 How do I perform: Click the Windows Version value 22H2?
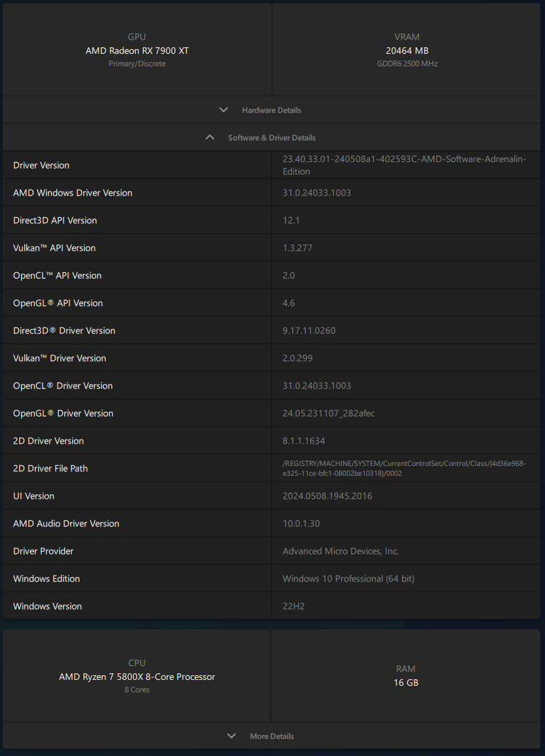click(293, 606)
